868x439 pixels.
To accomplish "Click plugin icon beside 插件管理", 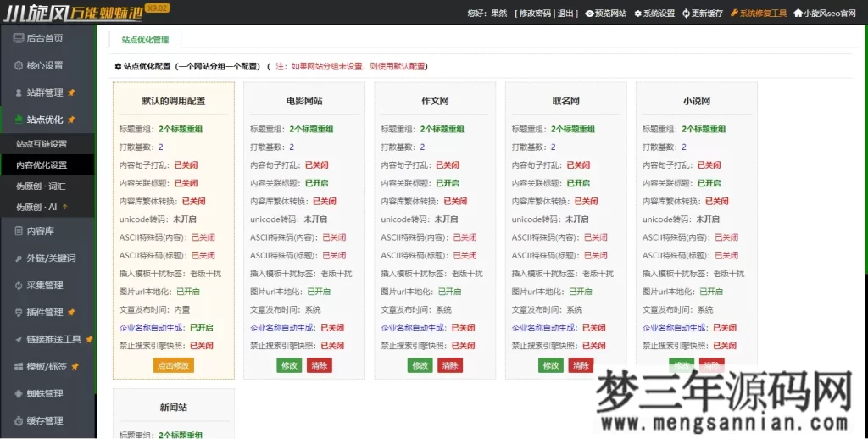I will (19, 312).
